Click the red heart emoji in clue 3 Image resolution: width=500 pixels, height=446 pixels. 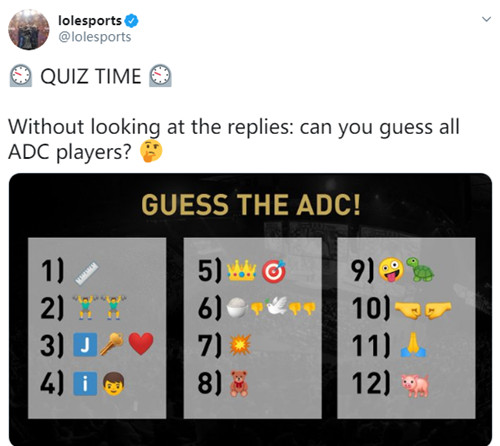point(141,344)
